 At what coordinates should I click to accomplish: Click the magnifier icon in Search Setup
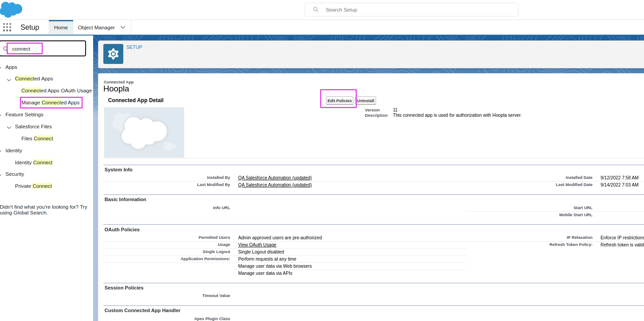(316, 10)
